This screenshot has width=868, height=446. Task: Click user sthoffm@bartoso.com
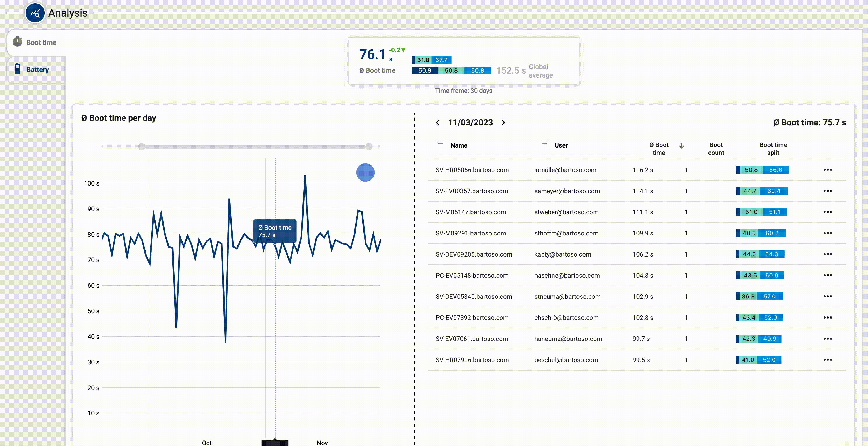[x=566, y=233]
